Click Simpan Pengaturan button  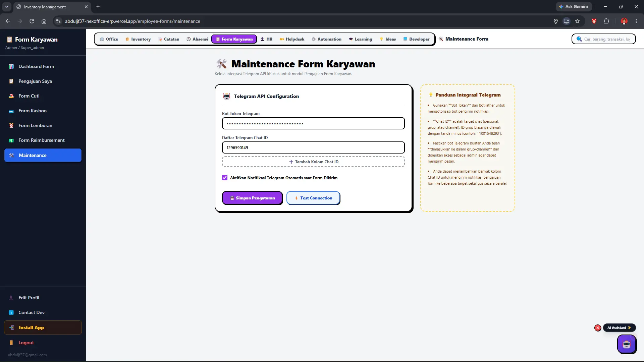tap(252, 198)
